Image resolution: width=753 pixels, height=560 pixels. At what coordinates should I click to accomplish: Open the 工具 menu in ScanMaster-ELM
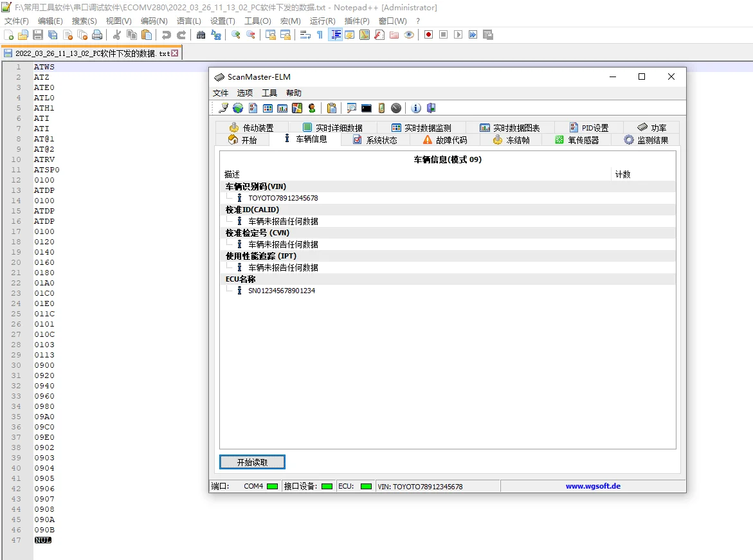(269, 93)
